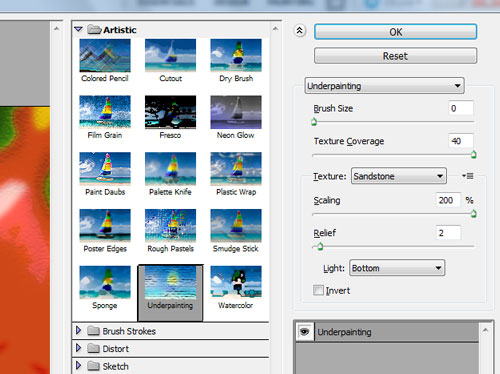Image resolution: width=500 pixels, height=374 pixels.
Task: Open the texture options flyout menu icon
Action: coord(468,176)
